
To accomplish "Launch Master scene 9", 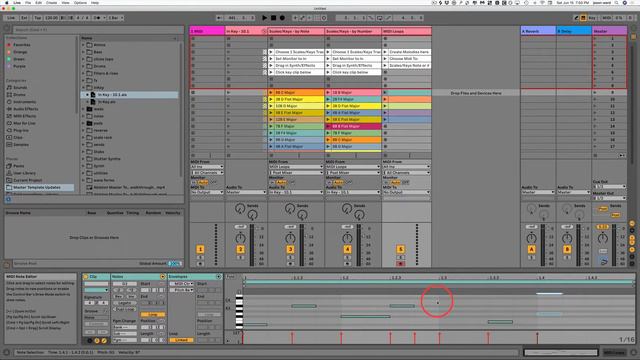I will [x=595, y=93].
